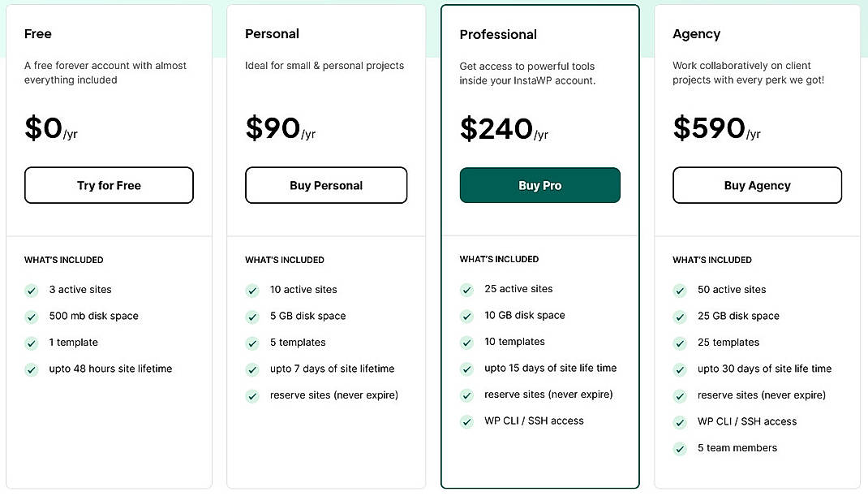Click WHAT'S INCLUDED under Personal
Image resolution: width=868 pixels, height=496 pixels.
click(x=285, y=260)
